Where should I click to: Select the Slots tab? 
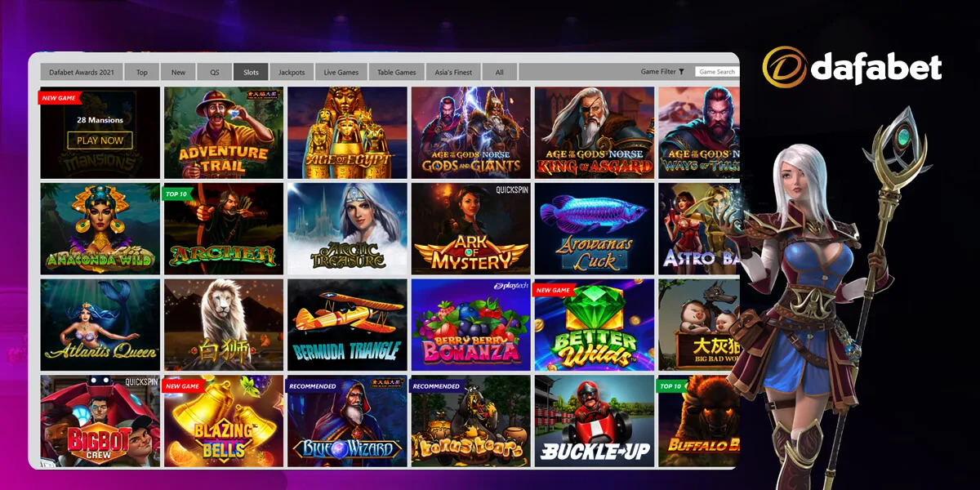click(x=251, y=72)
